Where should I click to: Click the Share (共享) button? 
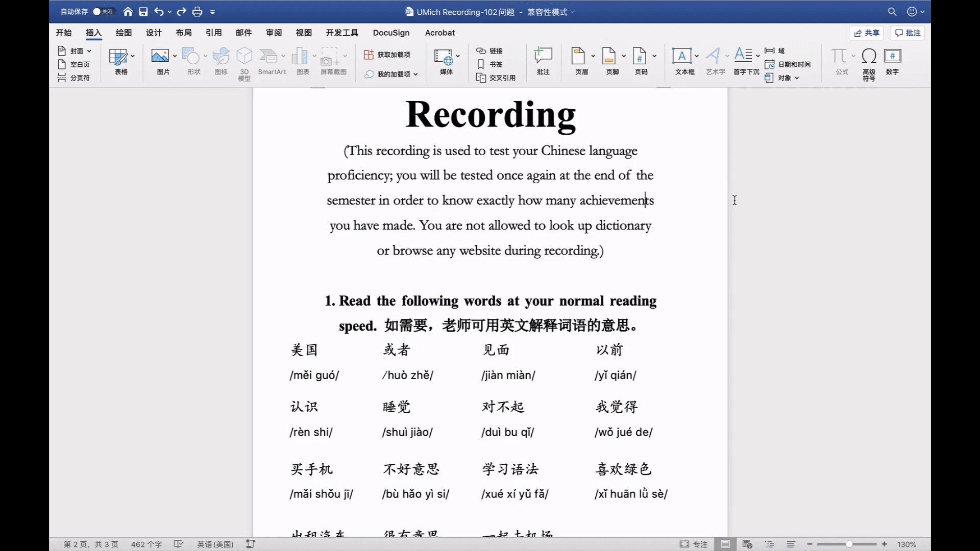coord(866,33)
